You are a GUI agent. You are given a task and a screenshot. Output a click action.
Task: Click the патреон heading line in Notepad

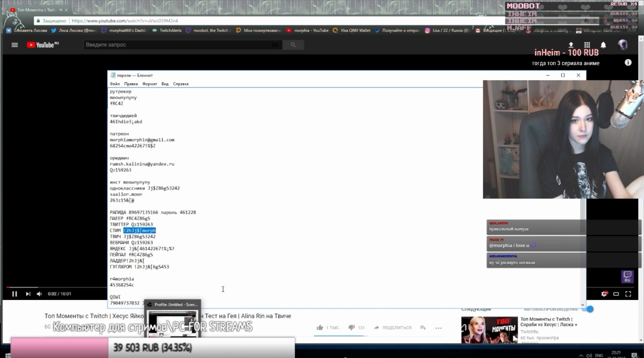[x=119, y=134]
